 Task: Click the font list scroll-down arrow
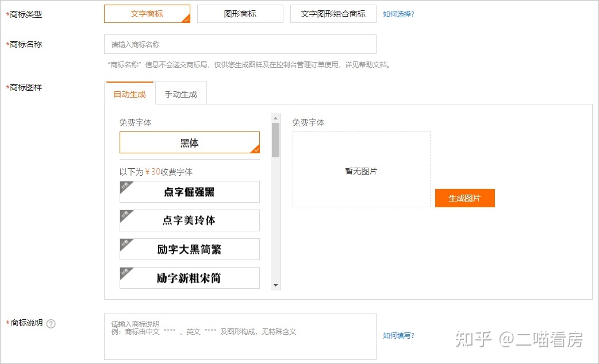point(276,285)
